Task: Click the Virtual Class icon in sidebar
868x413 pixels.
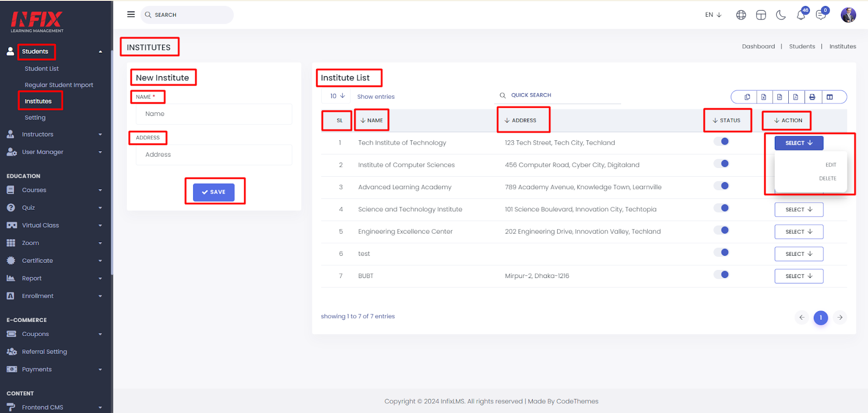Action: click(x=11, y=225)
